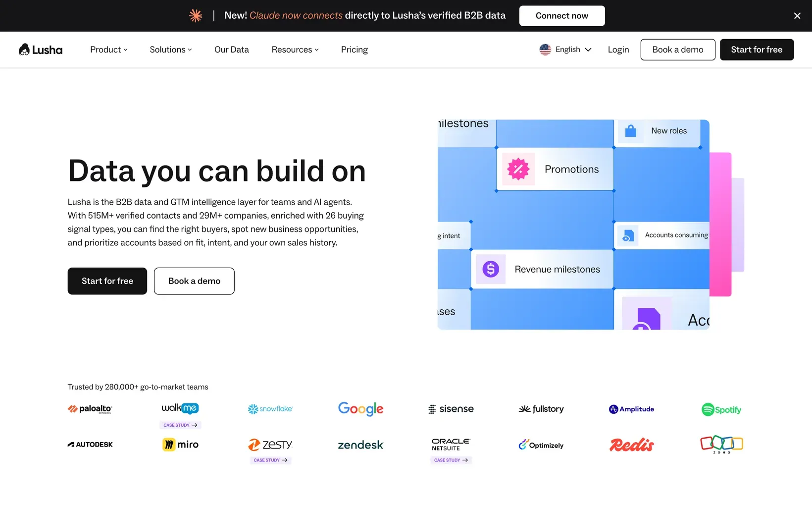
Task: Click the US flag language icon
Action: click(x=545, y=50)
